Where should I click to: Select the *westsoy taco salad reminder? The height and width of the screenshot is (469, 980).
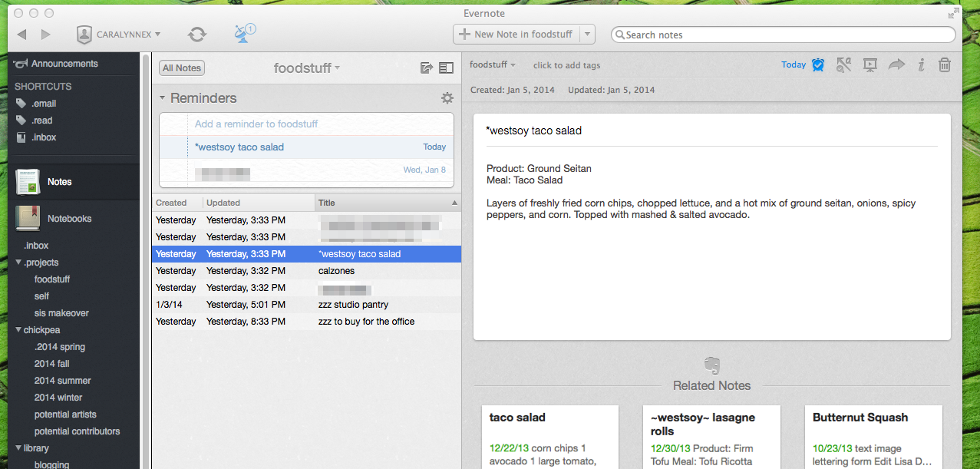point(306,147)
